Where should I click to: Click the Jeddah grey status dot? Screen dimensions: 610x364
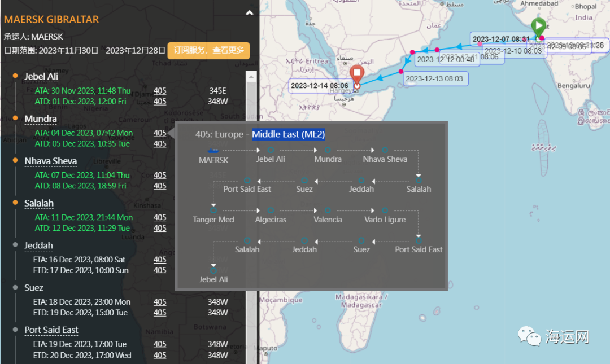[x=15, y=244]
